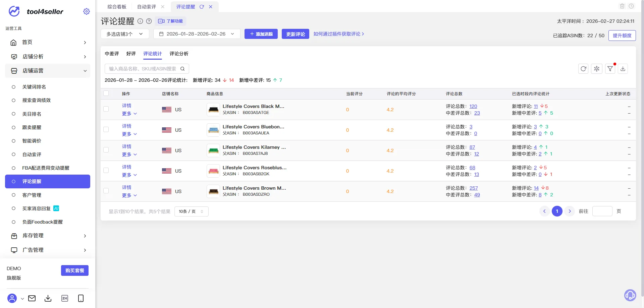Expand 更多 menu for Lifestyle Covers Bluebon row
Image resolution: width=644 pixels, height=308 pixels.
coord(129,134)
